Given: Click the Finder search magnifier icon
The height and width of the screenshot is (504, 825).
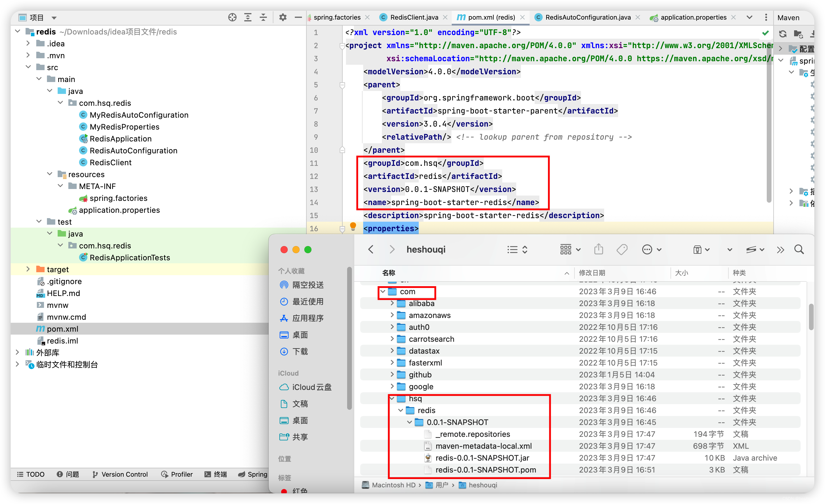Looking at the screenshot, I should click(799, 250).
